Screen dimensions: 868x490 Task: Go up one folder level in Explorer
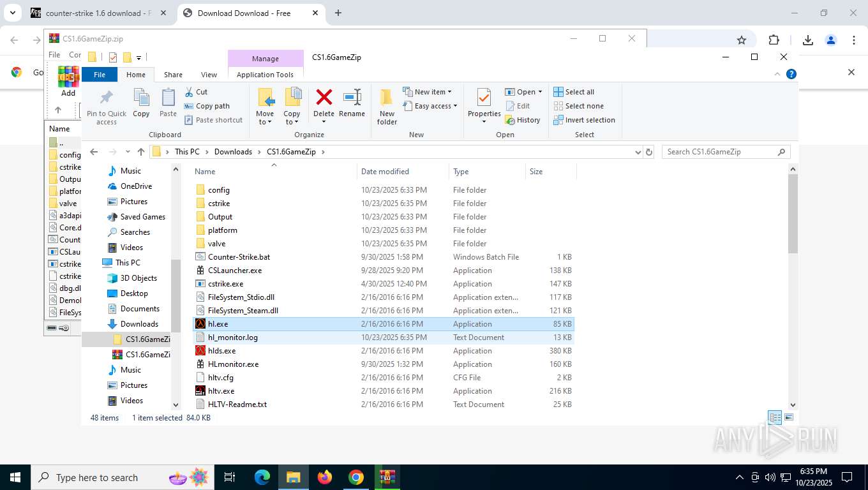pos(141,152)
